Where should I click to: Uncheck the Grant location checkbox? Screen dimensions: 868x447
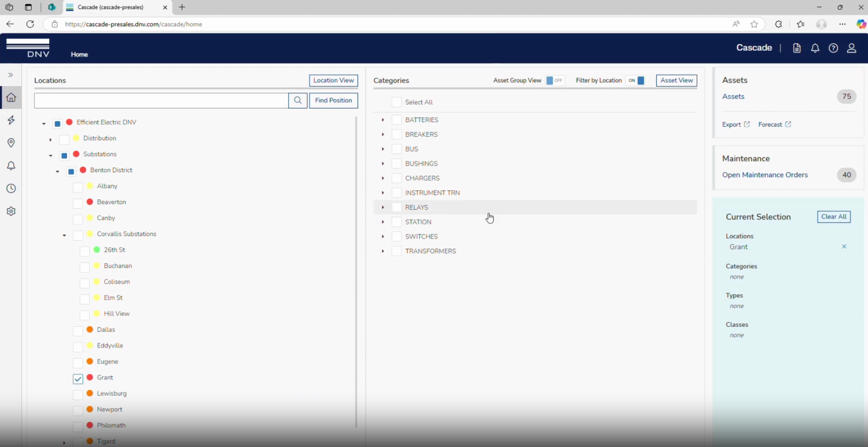tap(78, 378)
